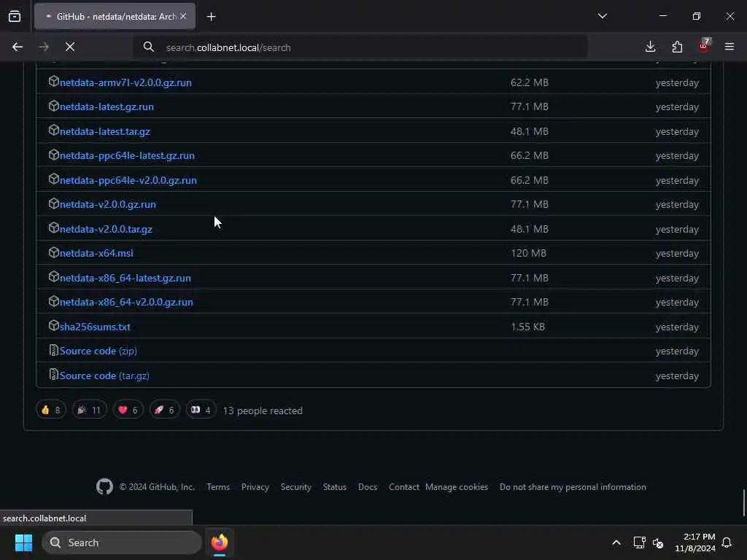Click the 1.55 KB size of sha256sums.txt

[x=527, y=327]
